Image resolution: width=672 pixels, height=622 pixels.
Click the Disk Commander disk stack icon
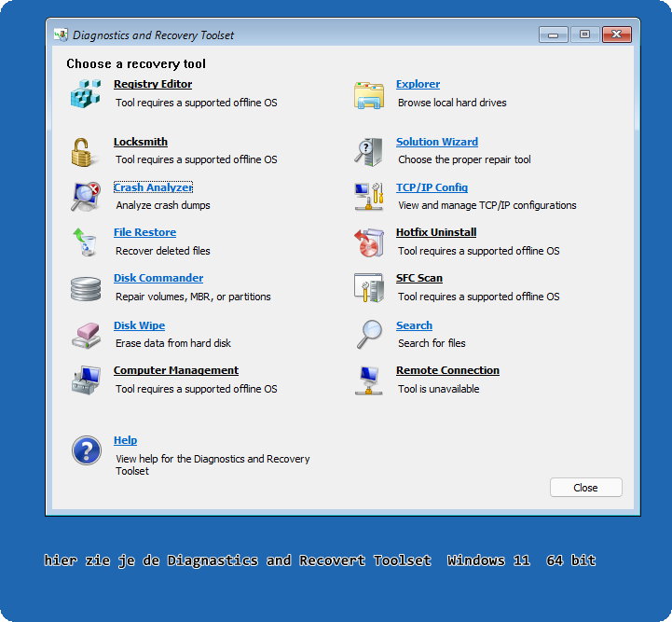(x=86, y=288)
